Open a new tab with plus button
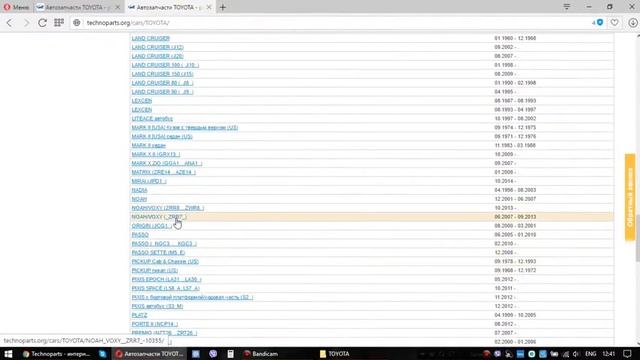 223,7
